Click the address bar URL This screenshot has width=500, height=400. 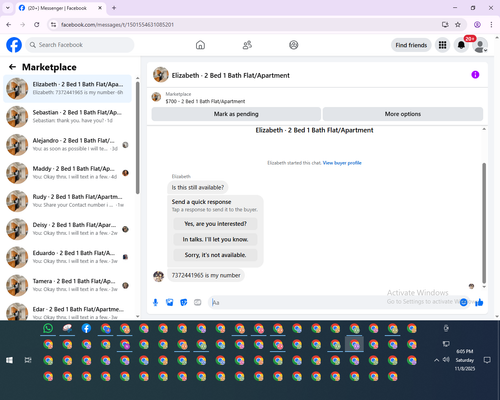pos(117,25)
